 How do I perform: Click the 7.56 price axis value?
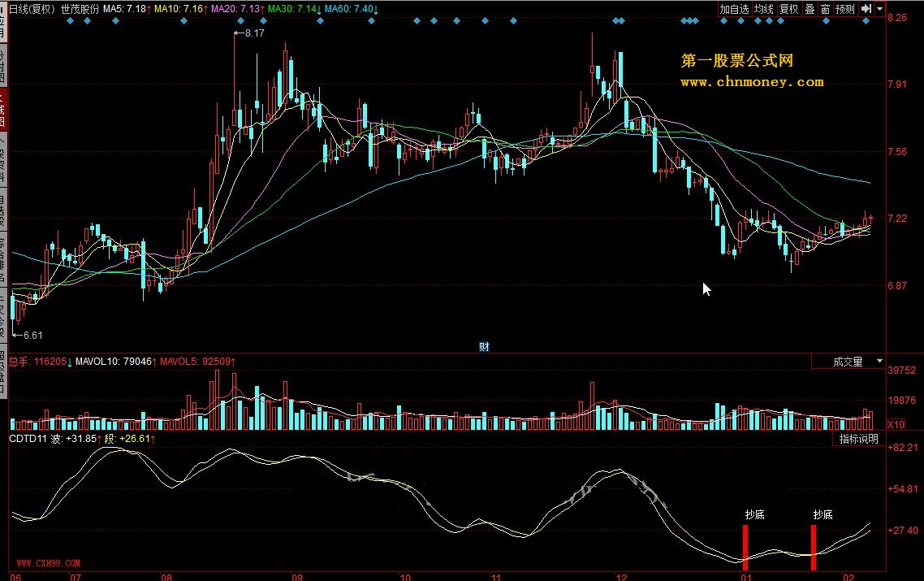897,152
